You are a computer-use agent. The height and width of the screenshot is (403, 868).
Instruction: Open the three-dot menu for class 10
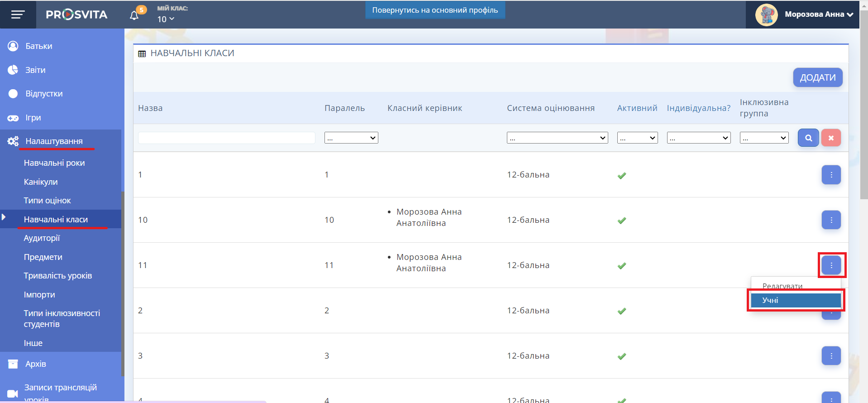coord(831,220)
